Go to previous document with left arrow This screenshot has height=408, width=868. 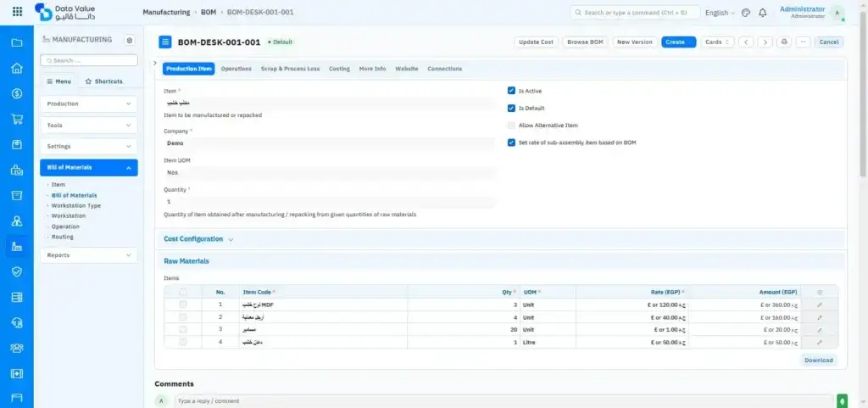coord(746,42)
